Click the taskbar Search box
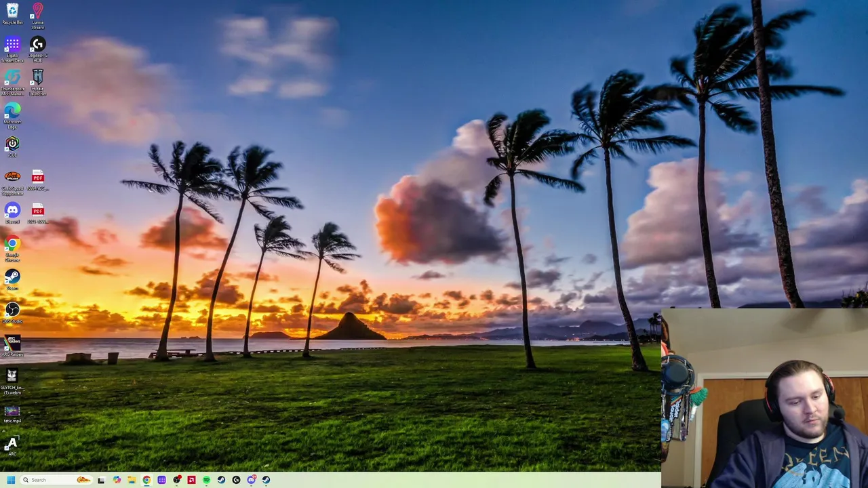This screenshot has width=868, height=488. 54,480
